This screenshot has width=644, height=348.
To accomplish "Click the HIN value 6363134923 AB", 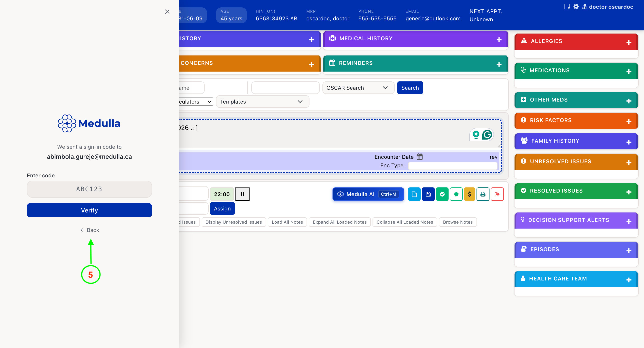I will [x=276, y=19].
